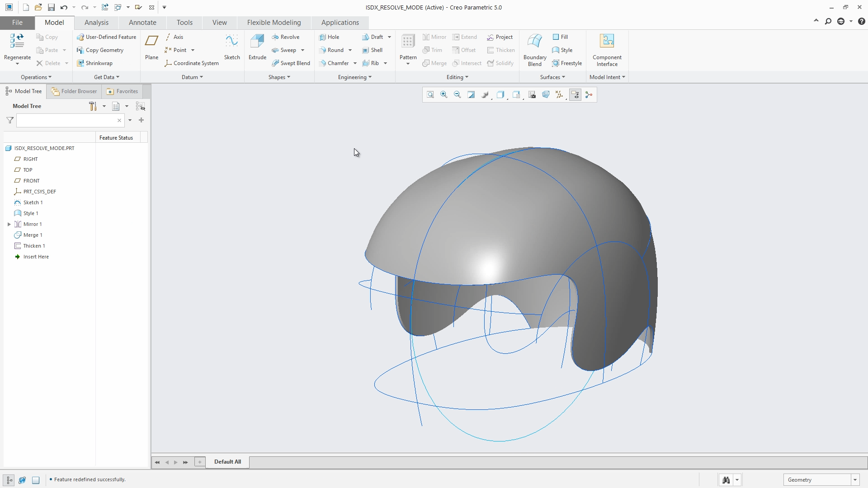Create a datum Plane
The width and height of the screenshot is (868, 488).
151,47
